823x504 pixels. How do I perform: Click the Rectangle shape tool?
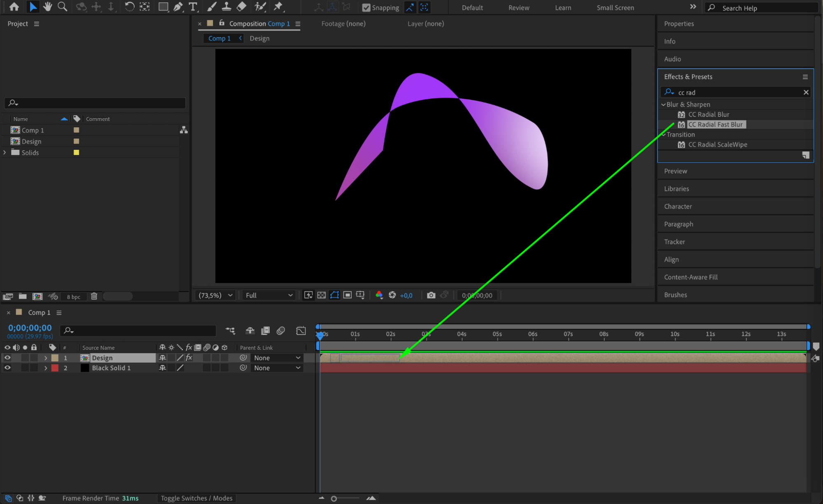coord(163,7)
